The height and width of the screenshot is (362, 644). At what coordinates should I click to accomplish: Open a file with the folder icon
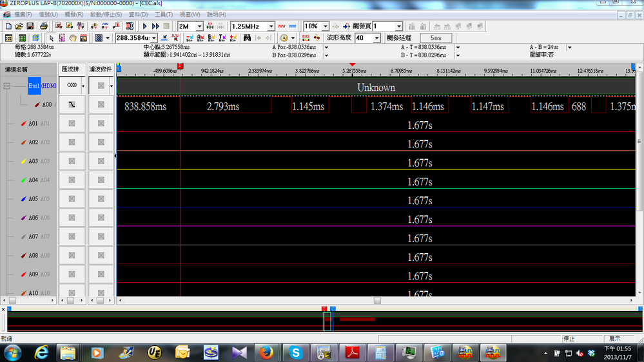[x=19, y=26]
